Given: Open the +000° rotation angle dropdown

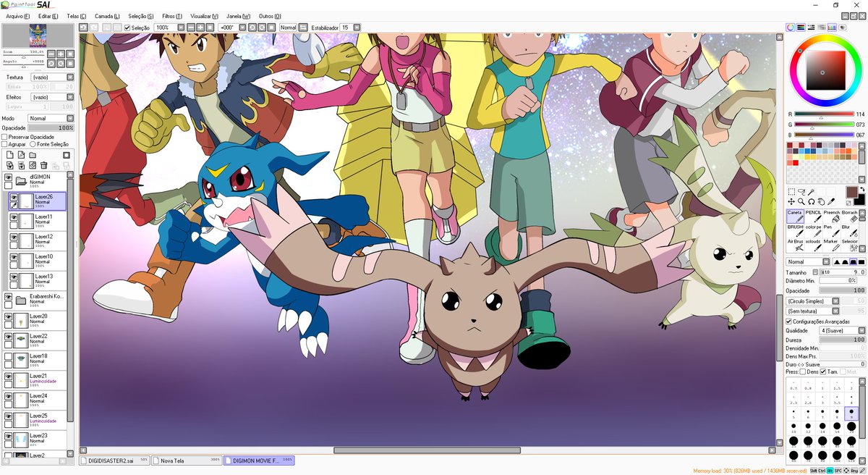Looking at the screenshot, I should click(241, 28).
